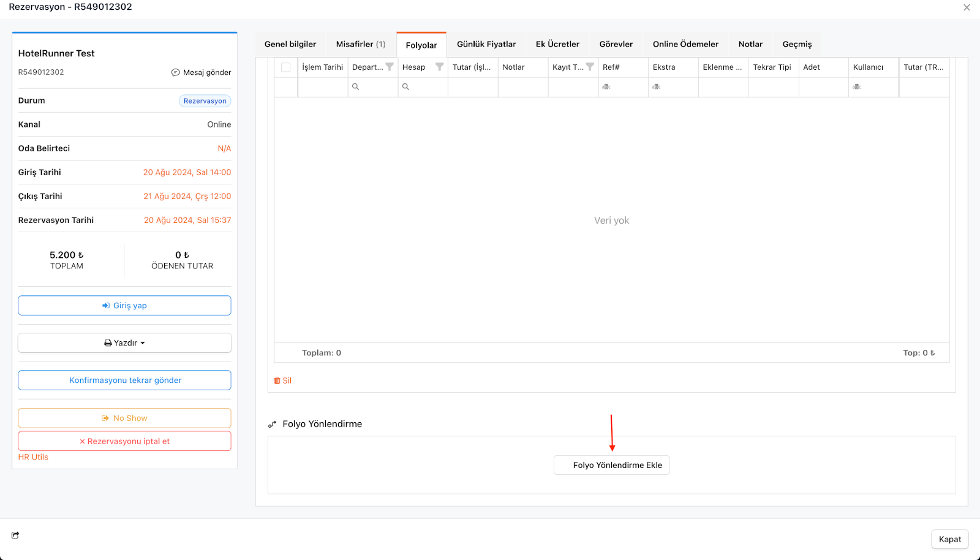The width and height of the screenshot is (980, 560).
Task: Click the filter icon on Kayıt Tipi column
Action: click(590, 67)
